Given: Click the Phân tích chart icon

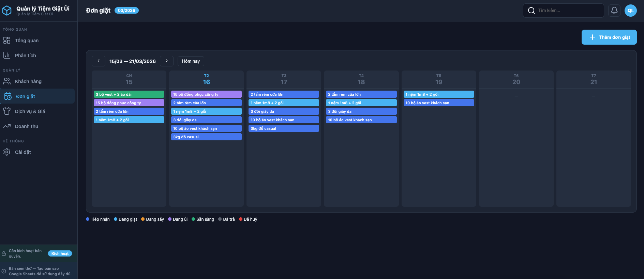Looking at the screenshot, I should pyautogui.click(x=7, y=56).
